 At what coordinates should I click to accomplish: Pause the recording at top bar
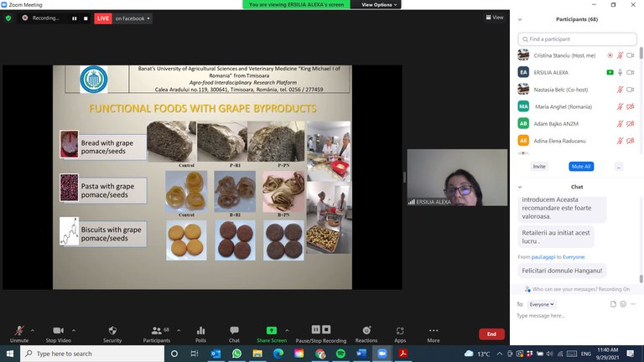(74, 18)
